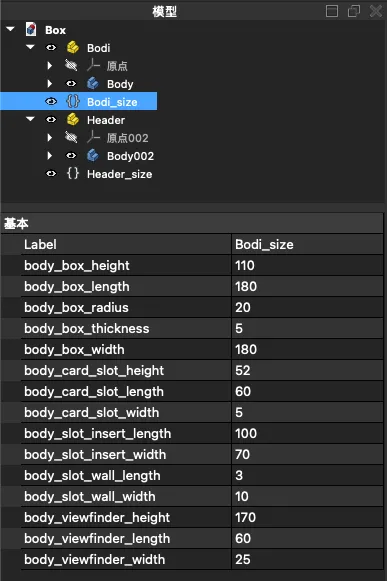Edit the body_box_height value 110
This screenshot has width=387, height=581.
(x=307, y=265)
